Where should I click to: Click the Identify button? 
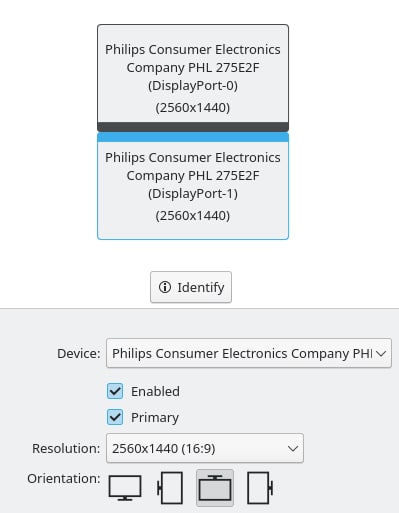coord(191,287)
